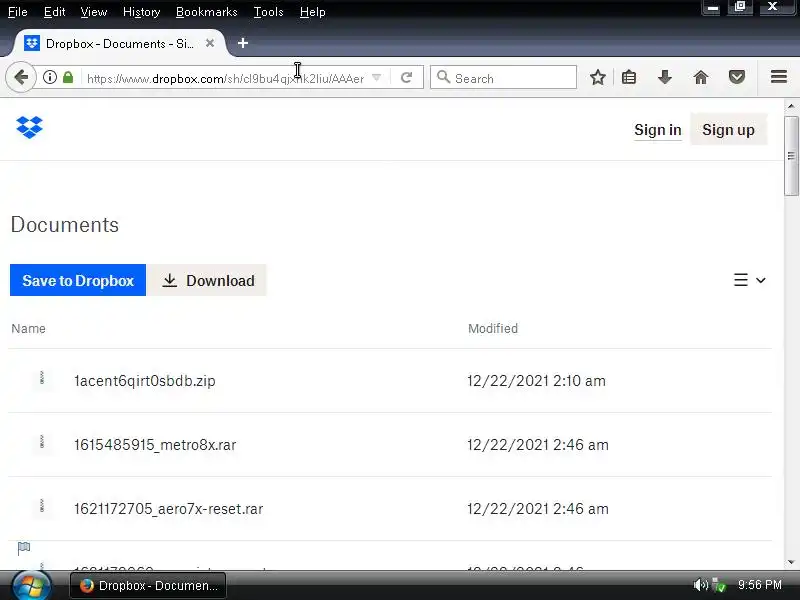The height and width of the screenshot is (600, 800).
Task: Click the network status tray icon
Action: (x=719, y=585)
